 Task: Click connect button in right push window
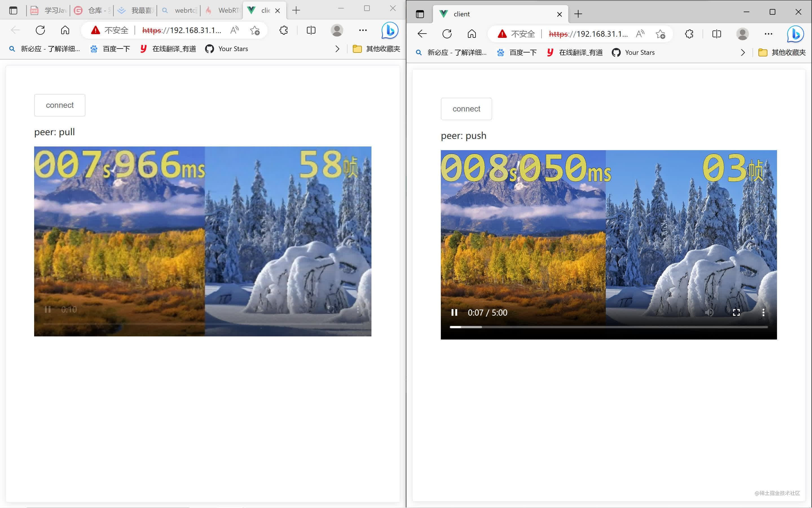click(x=466, y=109)
